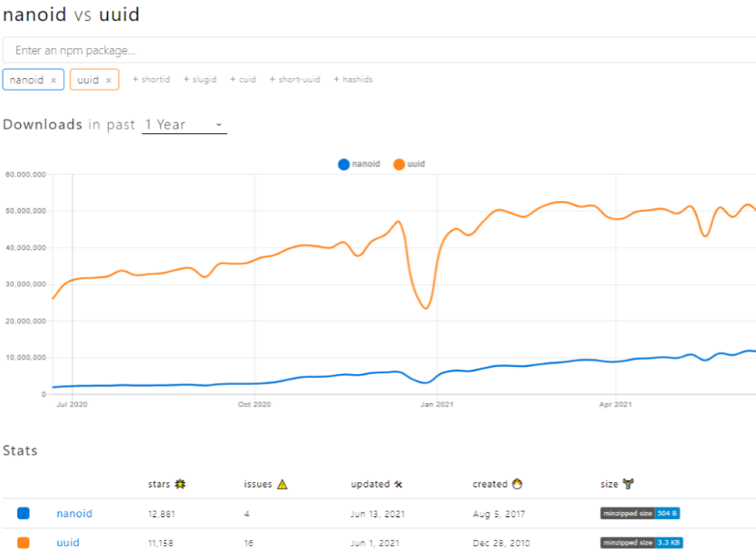Click nanoid issues count 4

247,514
